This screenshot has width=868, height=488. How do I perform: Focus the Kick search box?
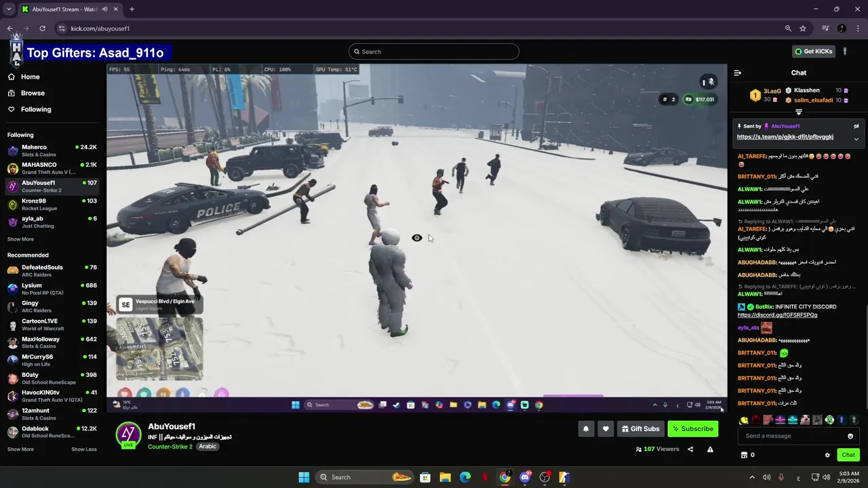[x=434, y=52]
